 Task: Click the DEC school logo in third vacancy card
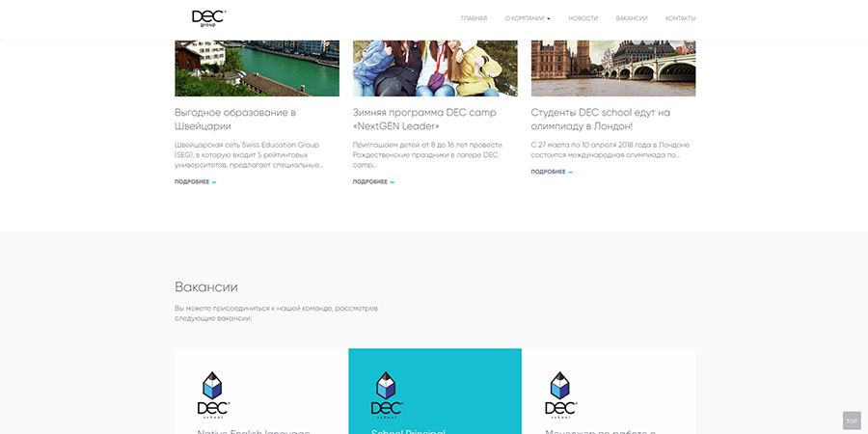560,393
